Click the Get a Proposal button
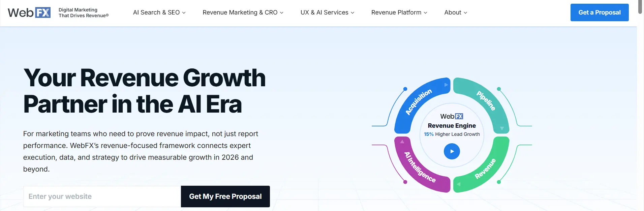 [x=600, y=12]
